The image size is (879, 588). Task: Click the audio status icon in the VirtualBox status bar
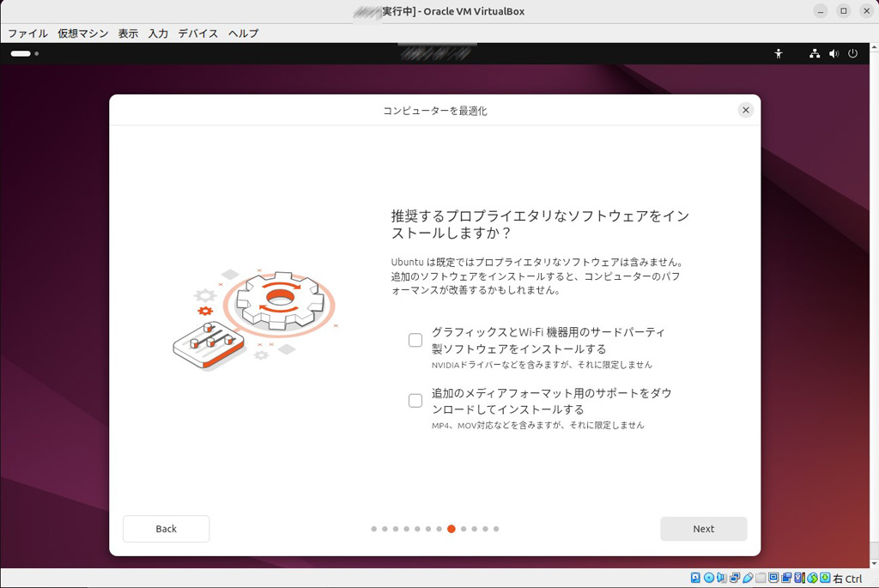point(721,578)
